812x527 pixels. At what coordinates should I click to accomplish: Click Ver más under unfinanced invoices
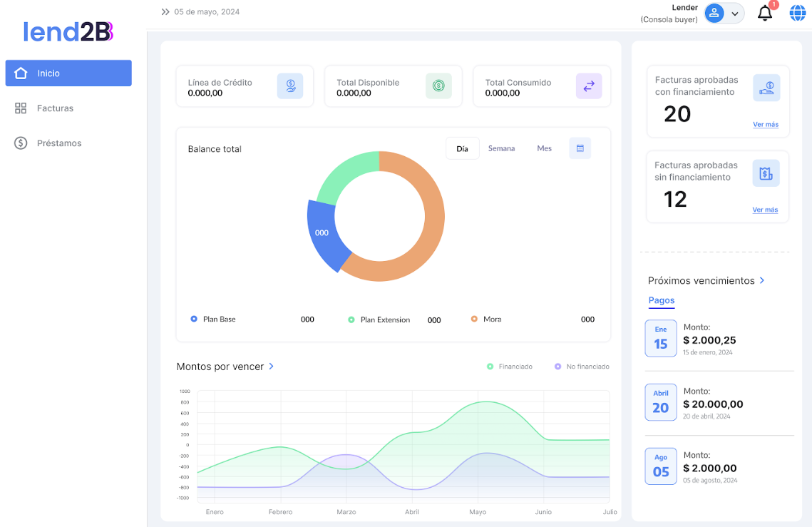click(x=765, y=210)
